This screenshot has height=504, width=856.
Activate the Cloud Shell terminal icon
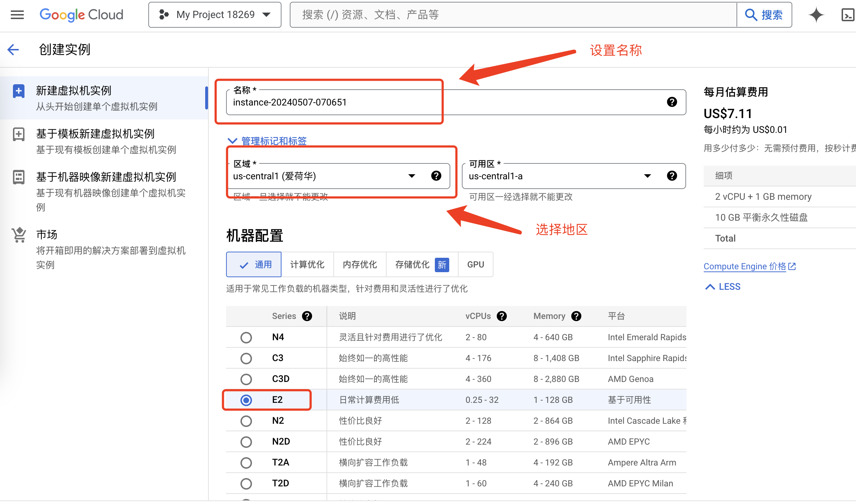point(847,15)
